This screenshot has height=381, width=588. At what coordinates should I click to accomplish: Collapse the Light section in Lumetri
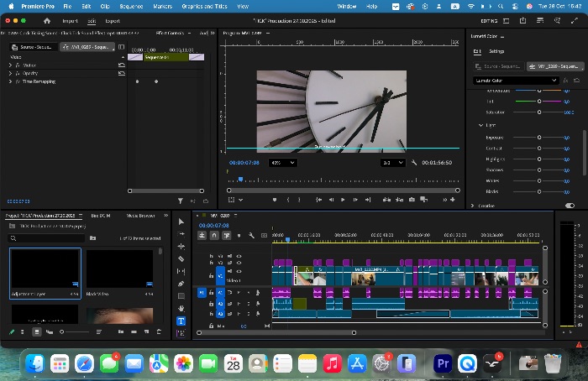coord(480,125)
